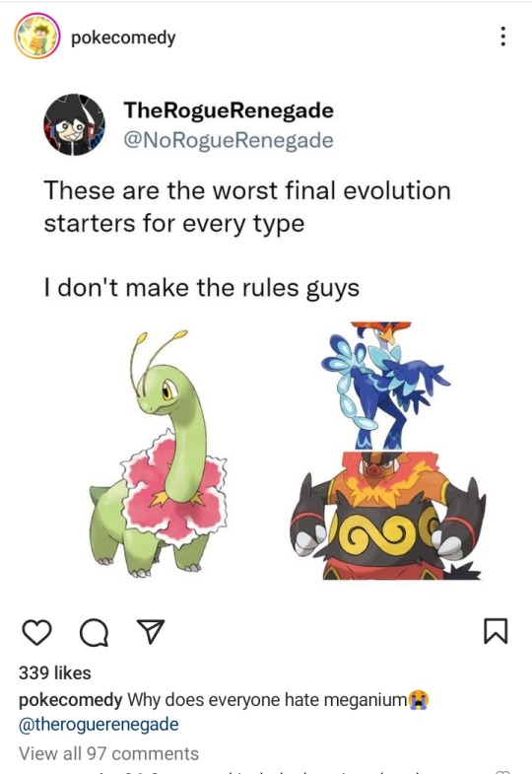Share the post via paper plane icon

[150, 632]
